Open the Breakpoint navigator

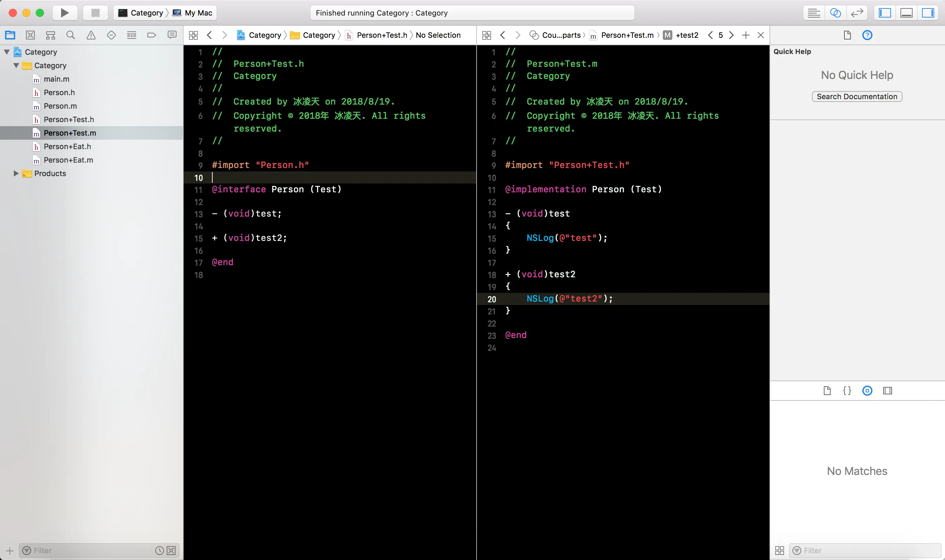[152, 35]
